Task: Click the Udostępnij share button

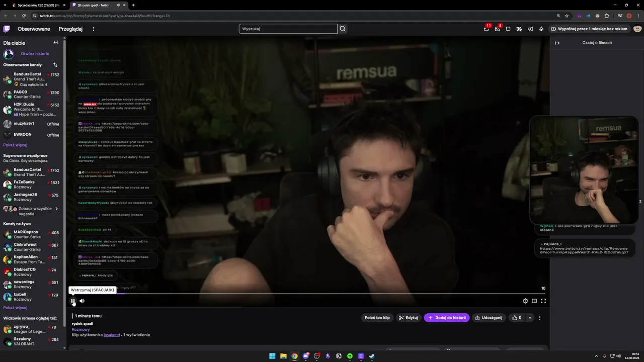Action: pyautogui.click(x=489, y=318)
